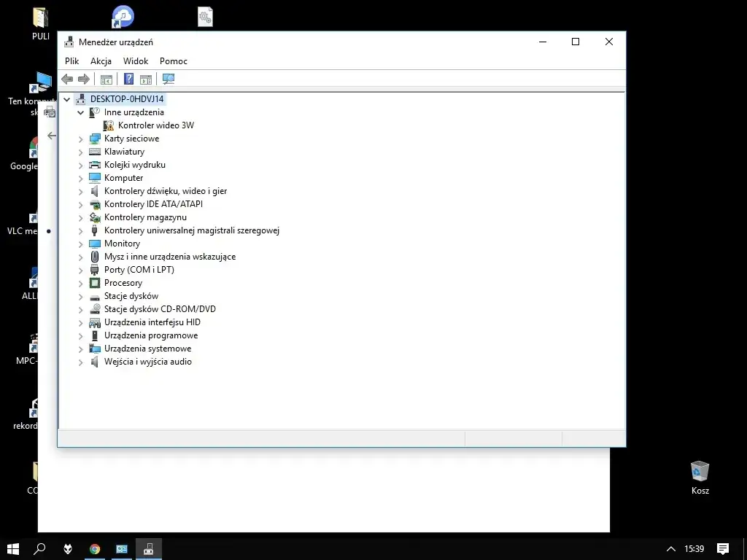
Task: Click the Urządzenia programowe icon
Action: pyautogui.click(x=94, y=335)
